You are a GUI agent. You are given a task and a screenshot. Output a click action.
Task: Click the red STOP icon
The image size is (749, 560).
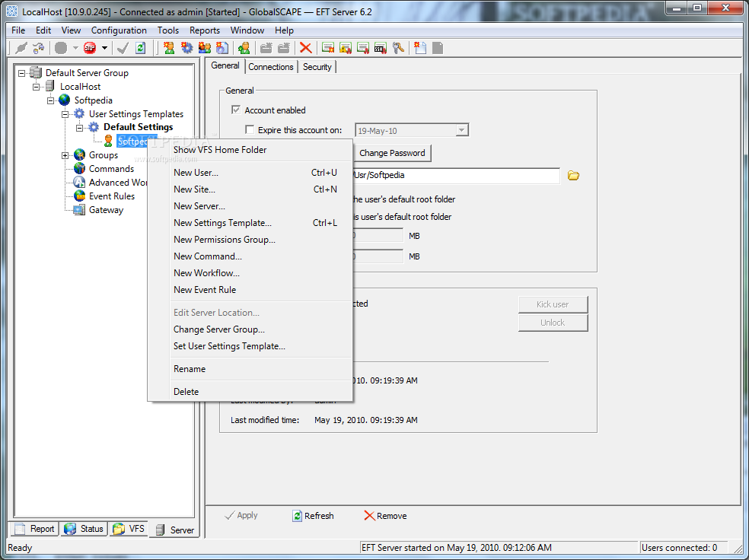[x=90, y=48]
